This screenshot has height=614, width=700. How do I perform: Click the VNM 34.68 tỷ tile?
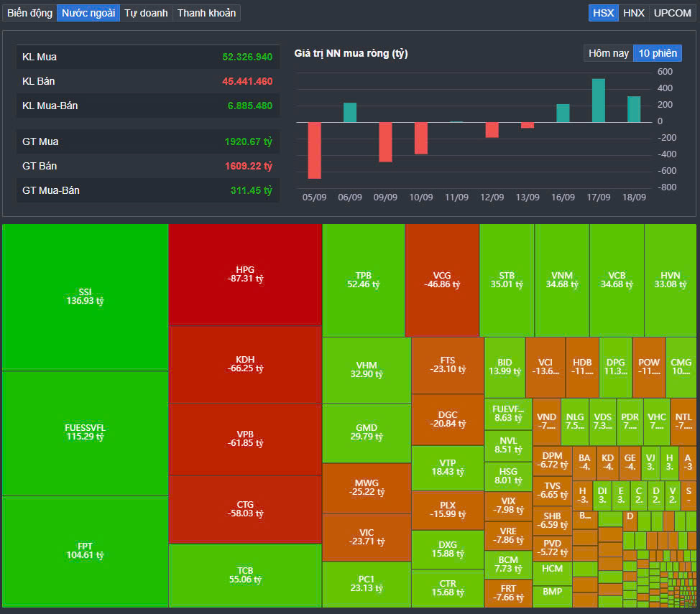click(x=562, y=280)
